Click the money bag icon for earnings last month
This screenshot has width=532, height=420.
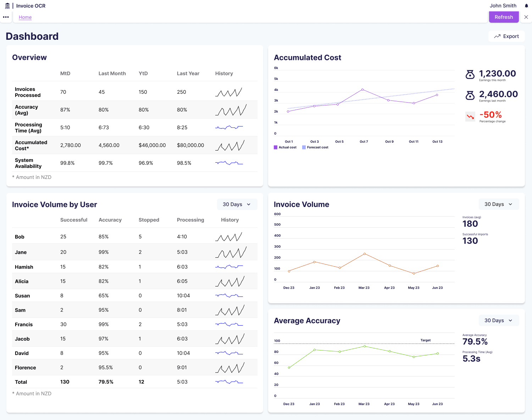tap(470, 95)
